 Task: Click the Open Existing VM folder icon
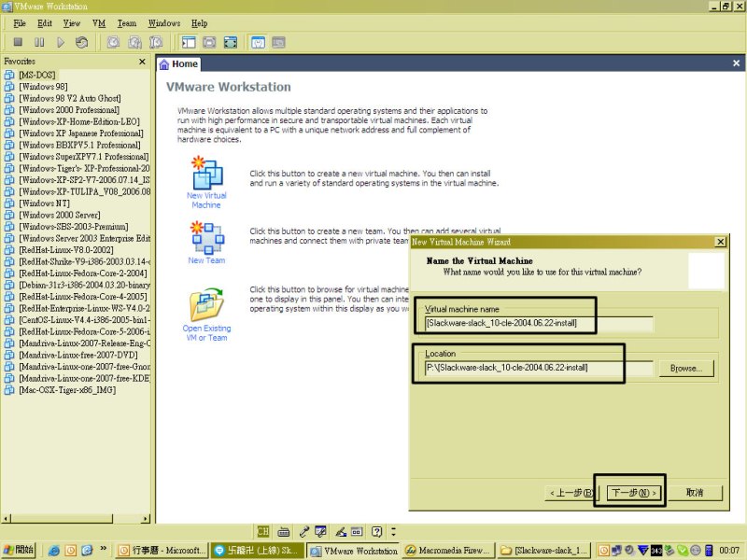[206, 304]
